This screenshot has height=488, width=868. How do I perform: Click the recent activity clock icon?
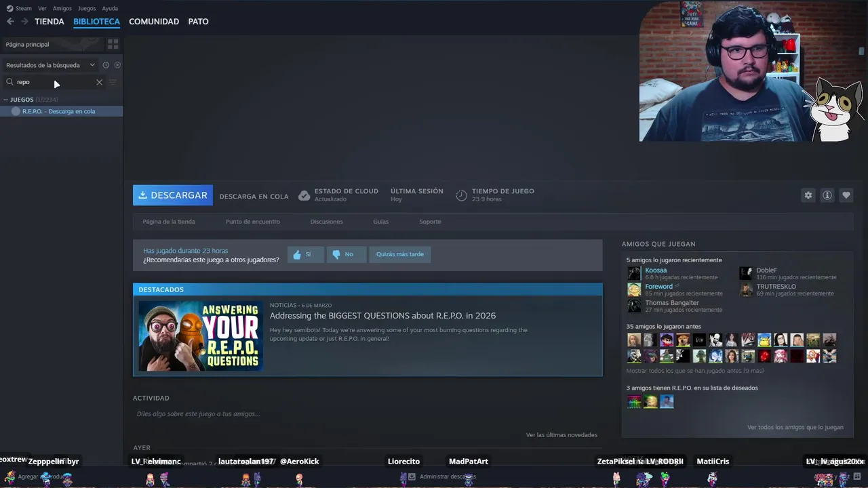tap(106, 65)
